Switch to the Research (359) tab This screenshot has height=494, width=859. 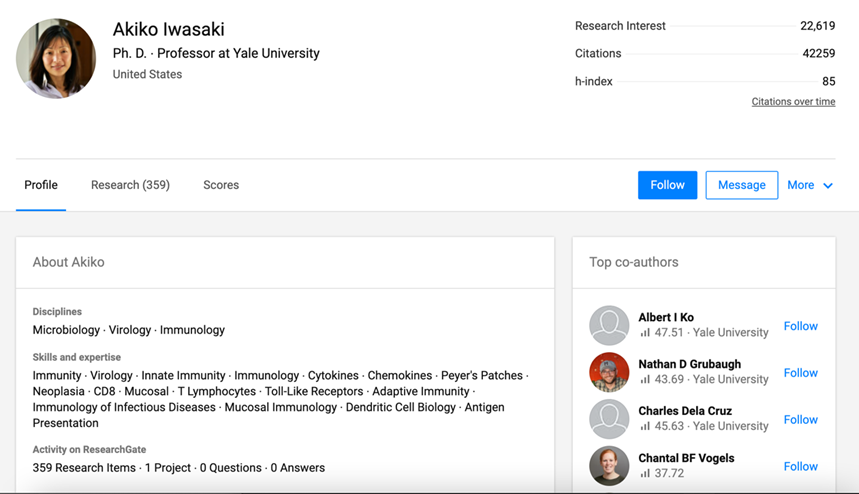point(130,185)
